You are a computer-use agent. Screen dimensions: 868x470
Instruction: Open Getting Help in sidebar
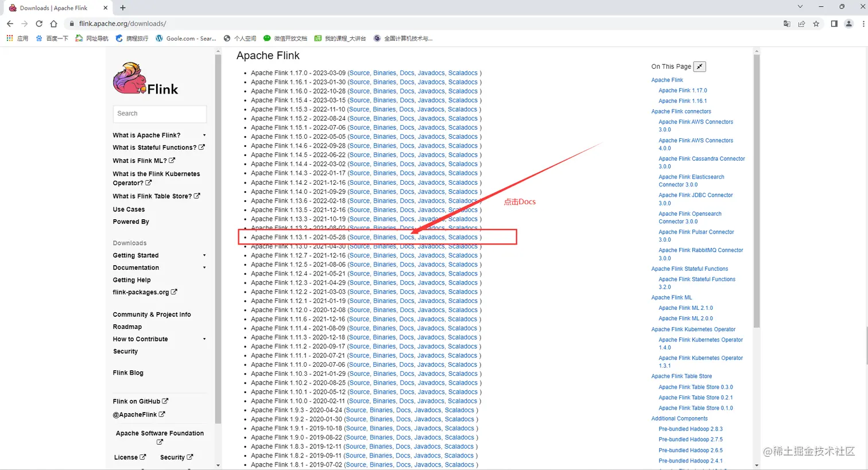pos(131,280)
